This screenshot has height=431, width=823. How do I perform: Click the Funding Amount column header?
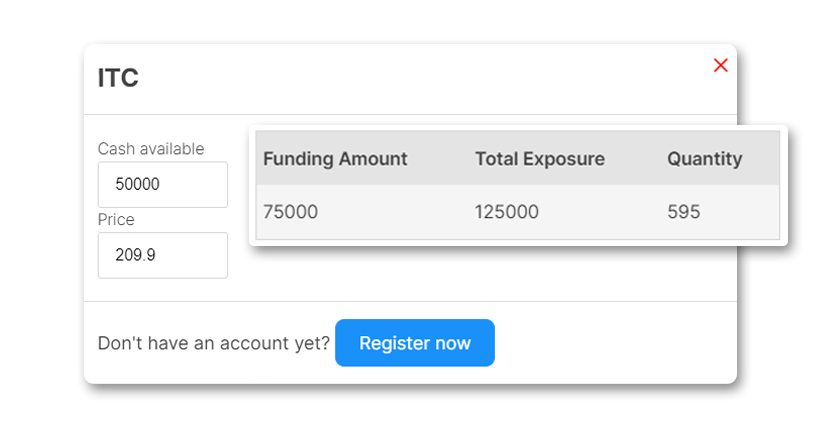click(335, 159)
